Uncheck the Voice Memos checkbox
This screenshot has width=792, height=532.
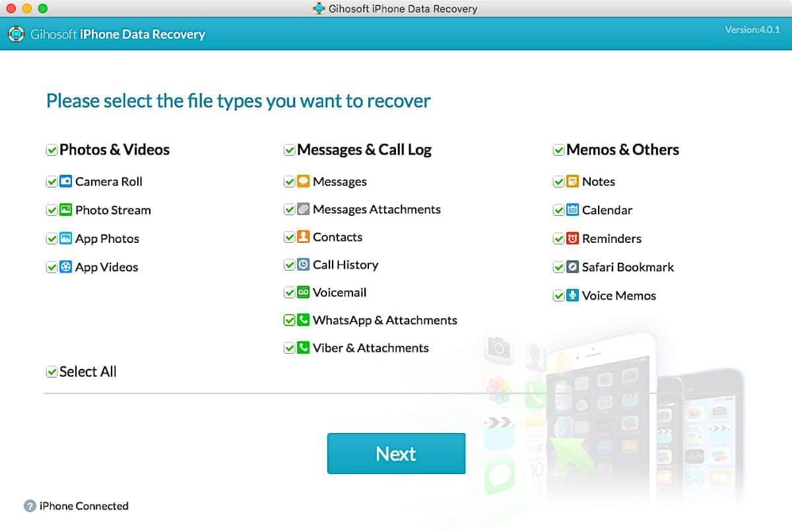point(558,296)
